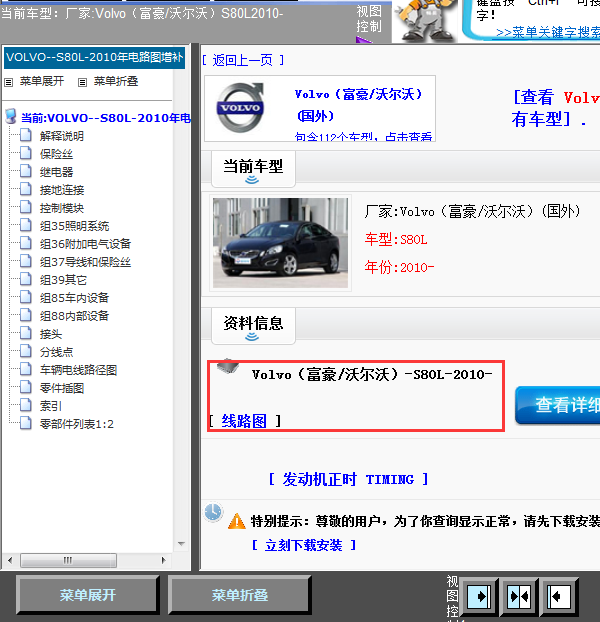Go back via 返回上一页 link

click(x=243, y=60)
